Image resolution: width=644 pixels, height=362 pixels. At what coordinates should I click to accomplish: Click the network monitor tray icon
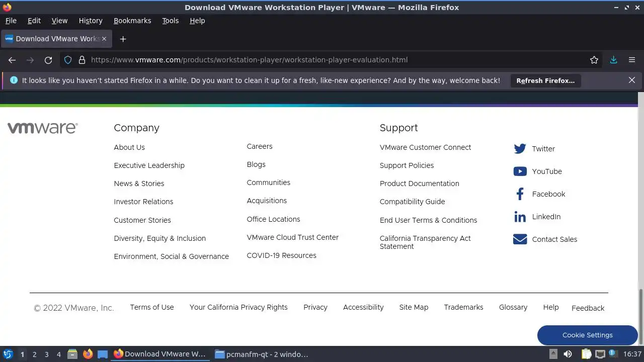[x=600, y=354]
